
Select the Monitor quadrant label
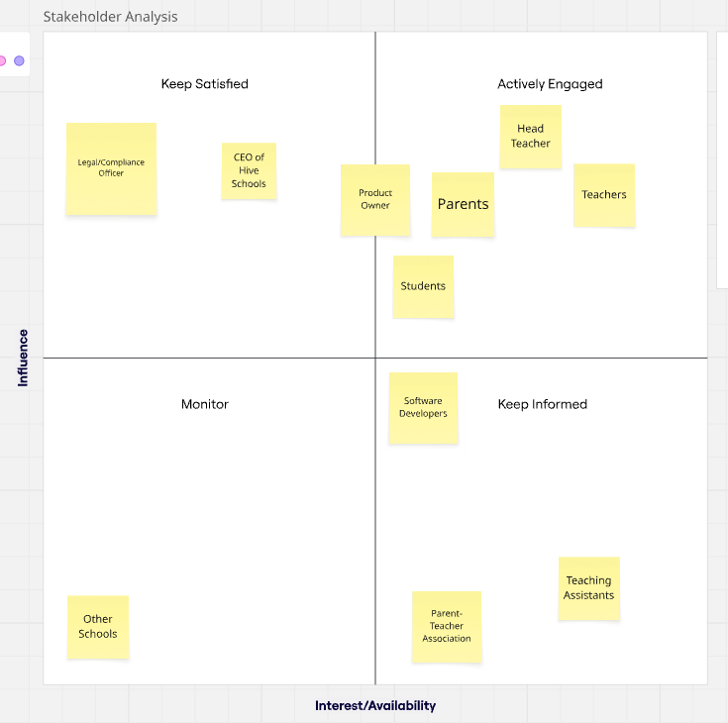(204, 404)
